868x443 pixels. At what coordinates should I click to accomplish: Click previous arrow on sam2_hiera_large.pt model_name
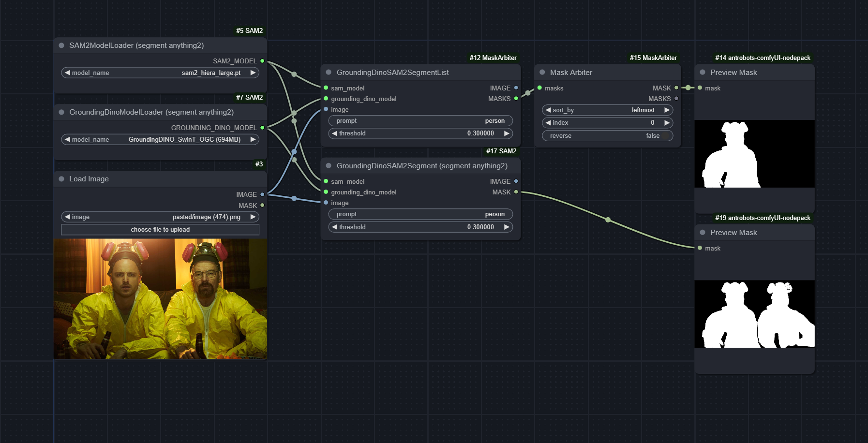pyautogui.click(x=68, y=73)
